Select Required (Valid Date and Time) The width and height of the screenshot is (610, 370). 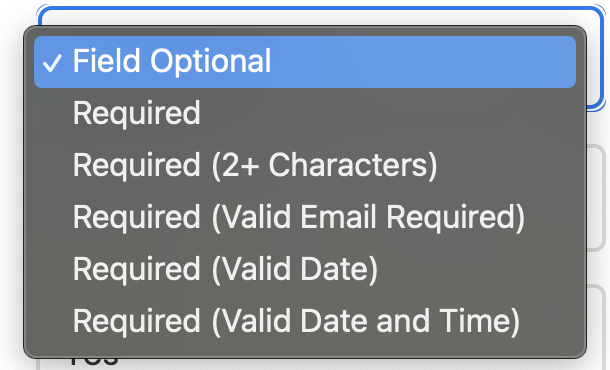click(x=305, y=321)
